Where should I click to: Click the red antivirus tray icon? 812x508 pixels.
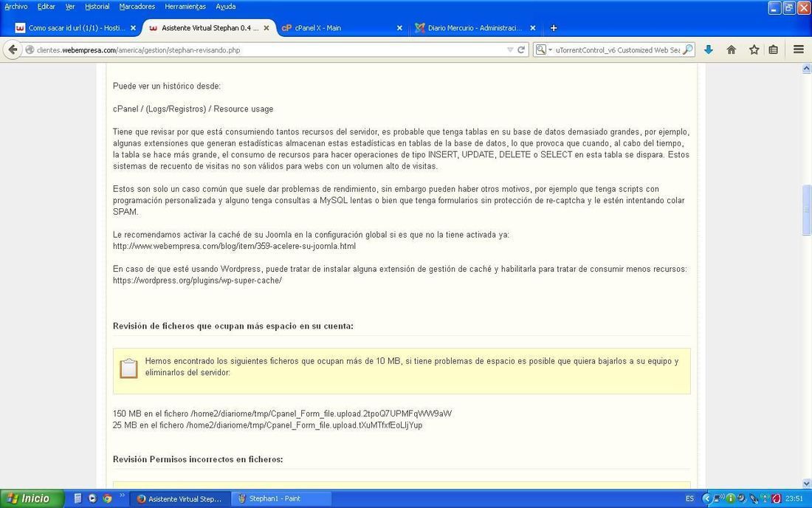[777, 498]
